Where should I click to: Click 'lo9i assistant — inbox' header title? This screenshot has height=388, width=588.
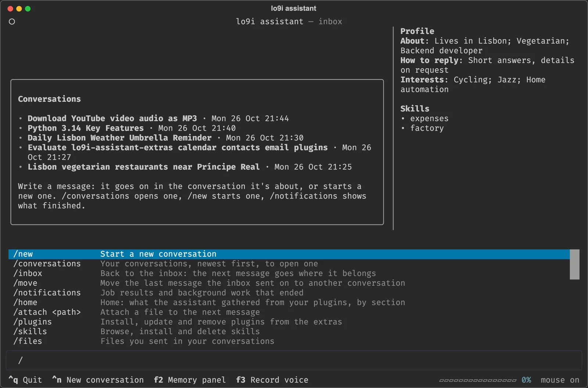pos(289,22)
